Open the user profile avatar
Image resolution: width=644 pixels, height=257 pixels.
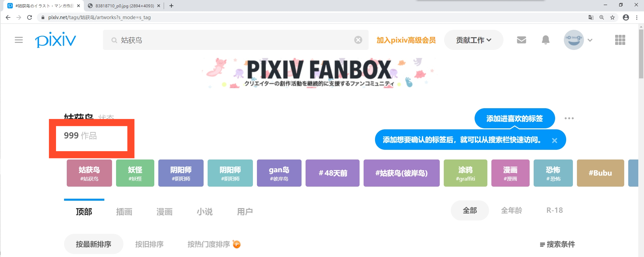574,40
